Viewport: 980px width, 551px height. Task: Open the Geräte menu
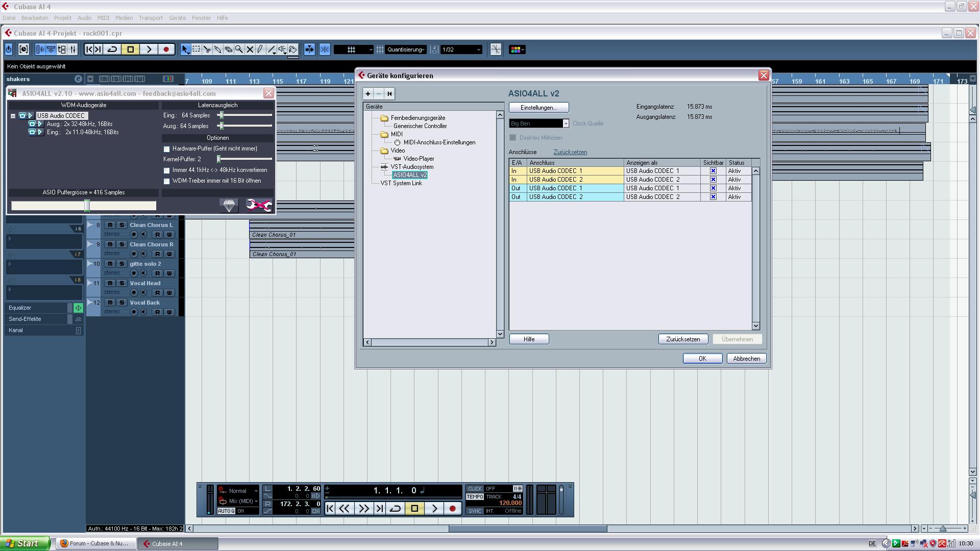[177, 18]
